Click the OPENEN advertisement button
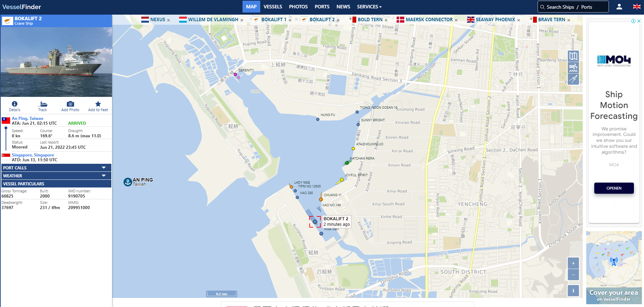Viewport: 644px width, 307px height. coord(614,188)
